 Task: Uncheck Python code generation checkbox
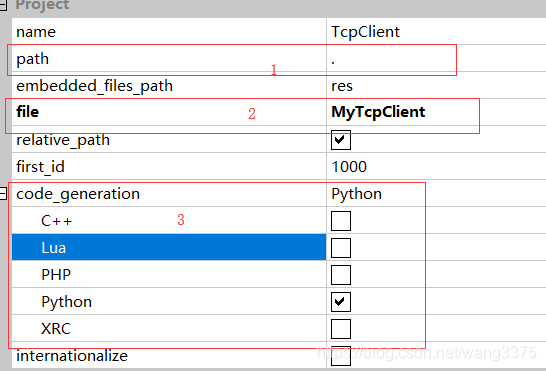(341, 302)
